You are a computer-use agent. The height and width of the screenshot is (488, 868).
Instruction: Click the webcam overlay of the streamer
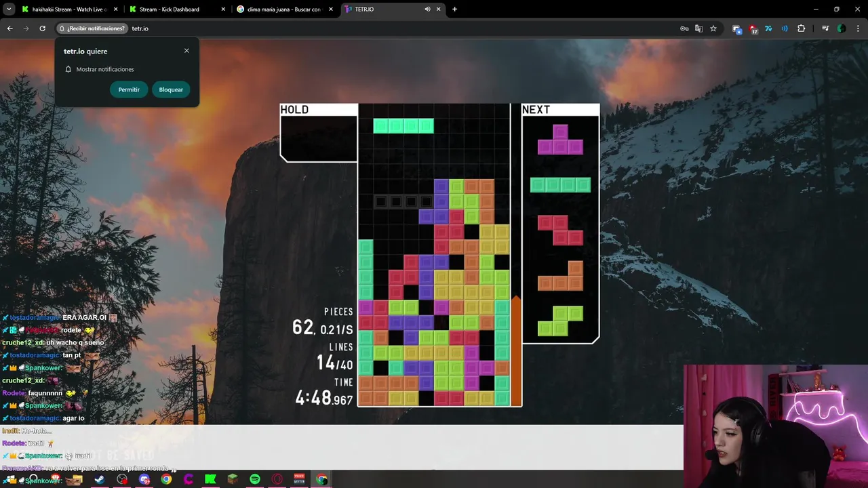click(x=776, y=426)
